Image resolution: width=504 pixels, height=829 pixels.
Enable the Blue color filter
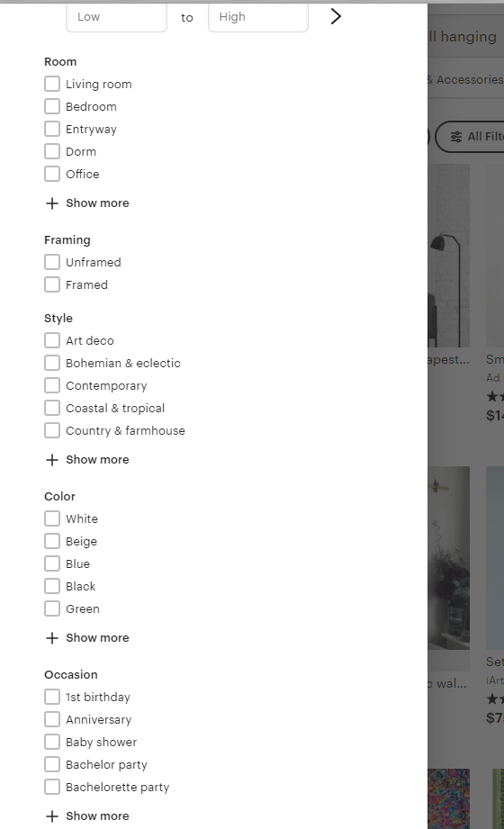click(52, 563)
